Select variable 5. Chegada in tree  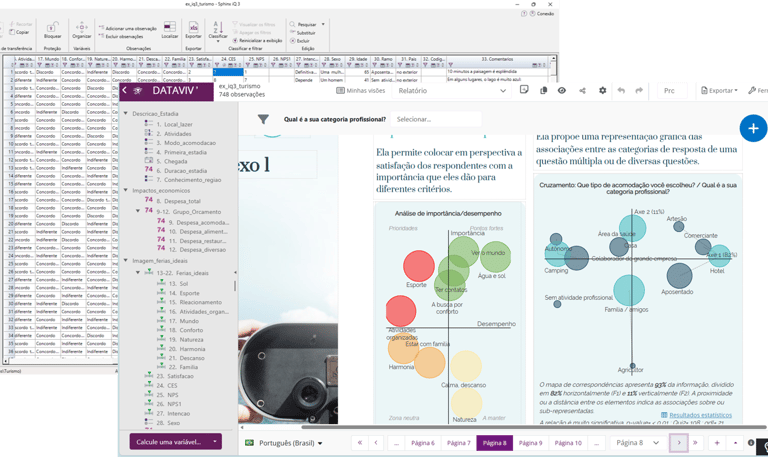172,161
